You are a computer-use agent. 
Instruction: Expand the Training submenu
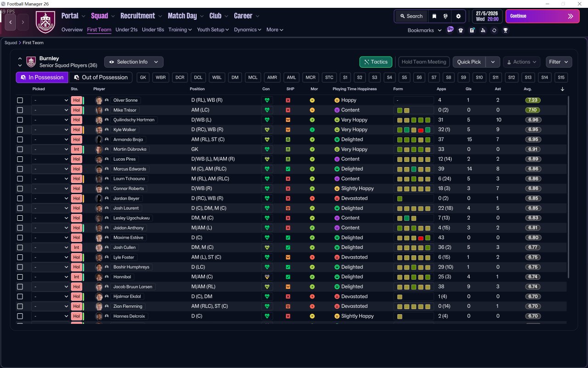(180, 30)
